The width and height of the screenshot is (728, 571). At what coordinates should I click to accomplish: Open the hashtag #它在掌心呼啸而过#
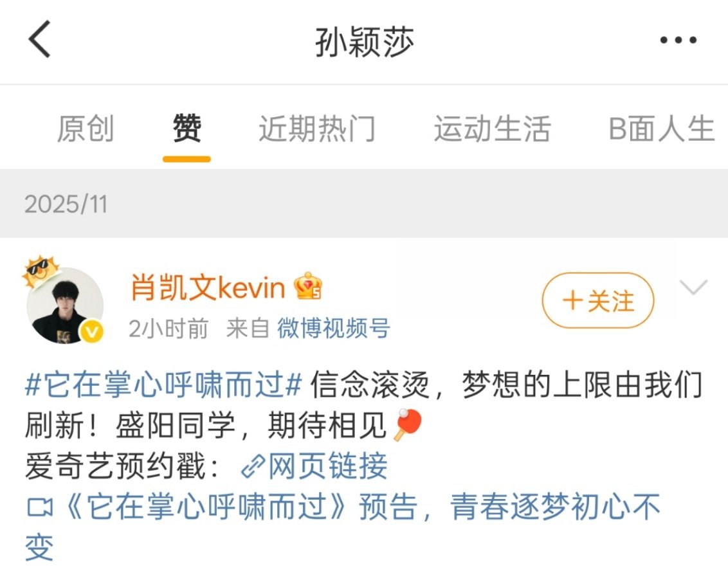(163, 385)
